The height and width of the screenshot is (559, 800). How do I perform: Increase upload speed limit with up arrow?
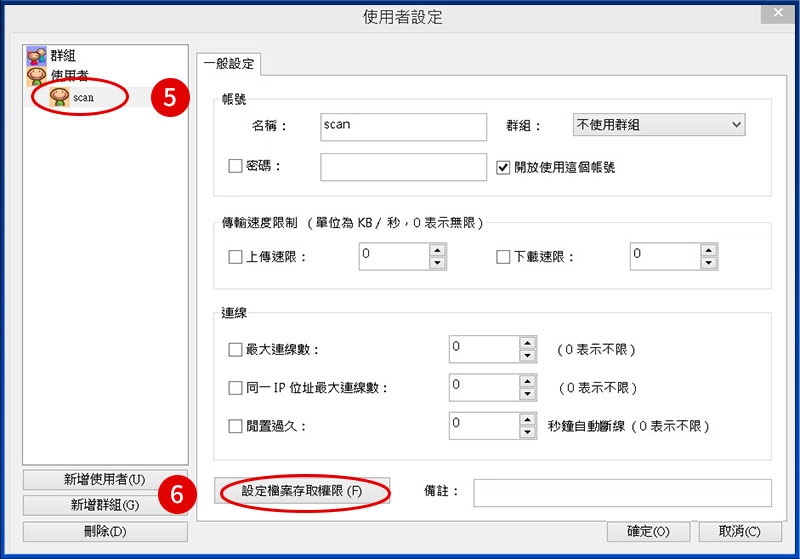point(437,250)
